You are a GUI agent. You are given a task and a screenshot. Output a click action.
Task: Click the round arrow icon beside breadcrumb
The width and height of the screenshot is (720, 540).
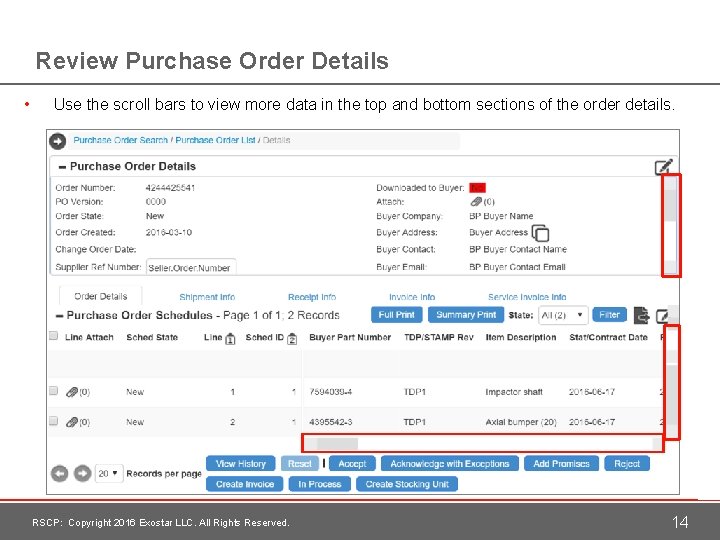57,141
